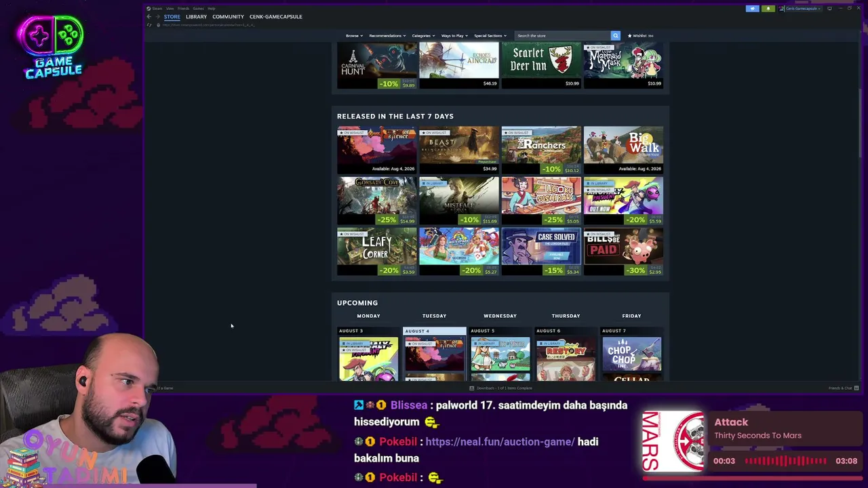868x488 pixels.
Task: Open the CENK-GAMECAPSULE profile tab
Action: [275, 16]
